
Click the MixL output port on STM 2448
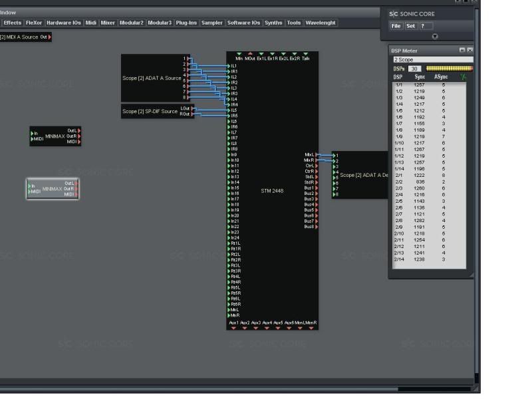tap(317, 155)
